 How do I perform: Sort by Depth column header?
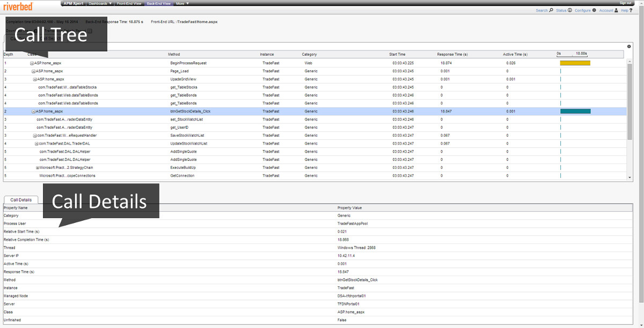tap(9, 54)
